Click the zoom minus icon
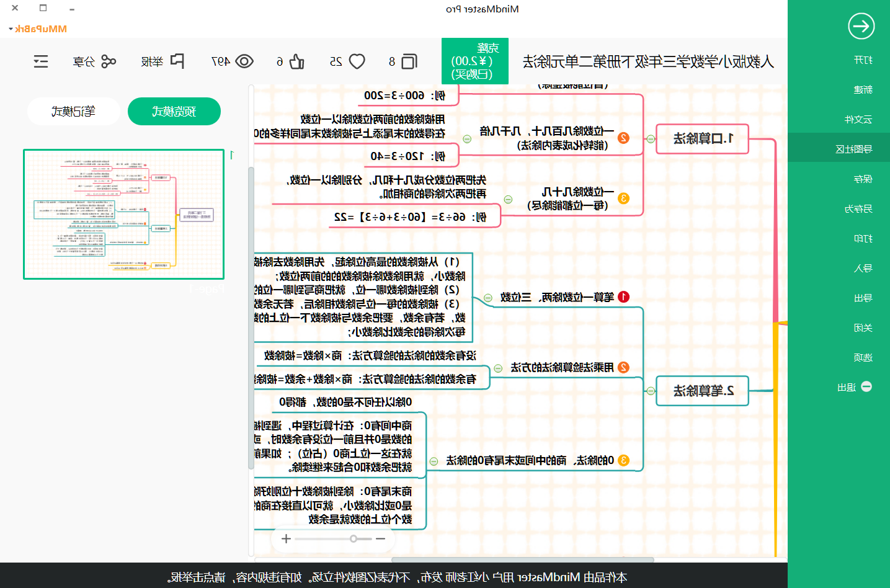890x588 pixels. 381,538
